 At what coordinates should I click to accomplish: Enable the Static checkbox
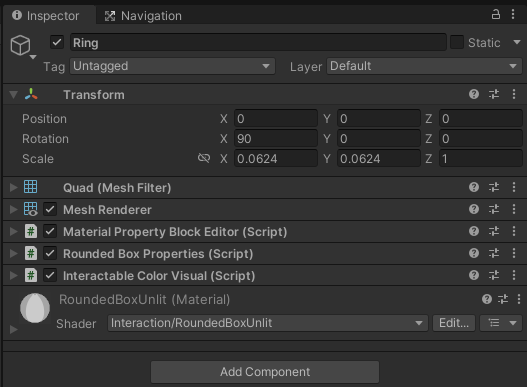pos(457,42)
